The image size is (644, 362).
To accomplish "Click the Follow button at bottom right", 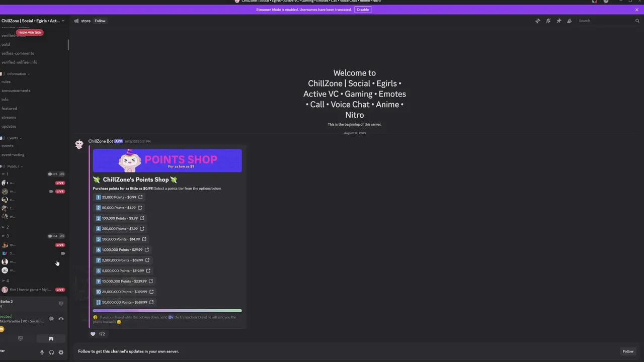I will tap(628, 351).
